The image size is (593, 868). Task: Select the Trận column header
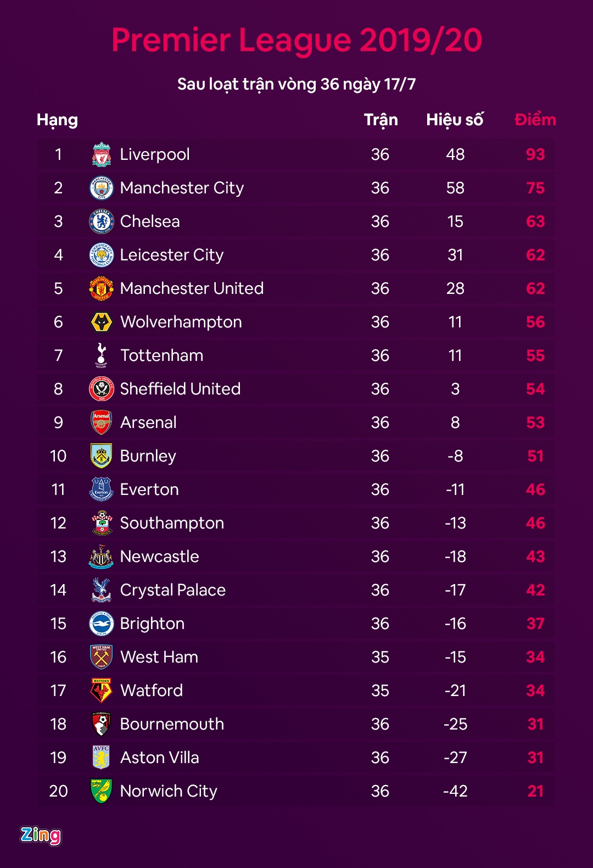click(x=381, y=120)
